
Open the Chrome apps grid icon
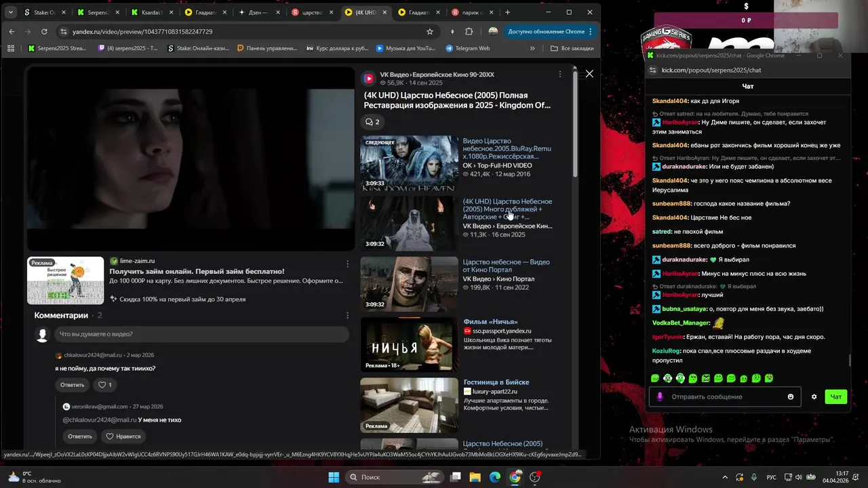click(11, 48)
